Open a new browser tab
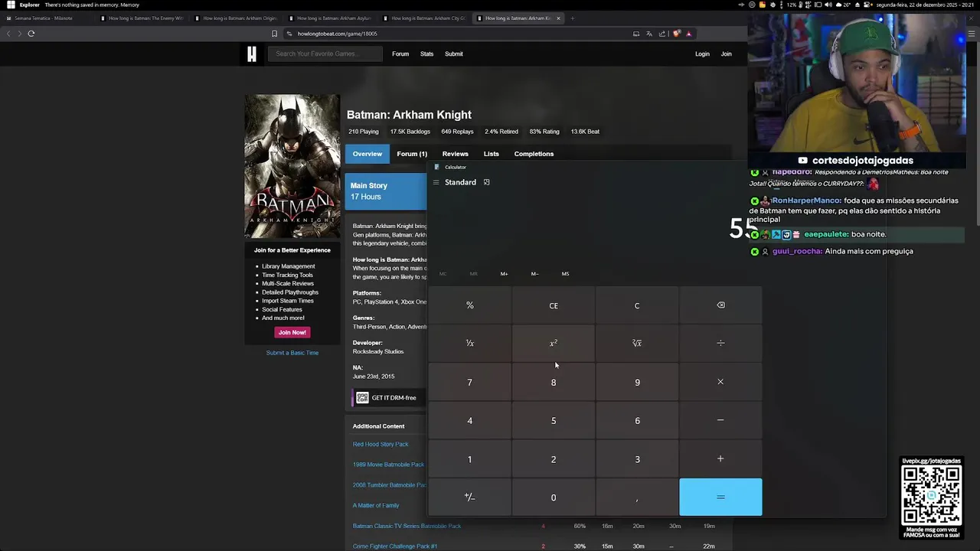This screenshot has width=980, height=551. (x=572, y=18)
